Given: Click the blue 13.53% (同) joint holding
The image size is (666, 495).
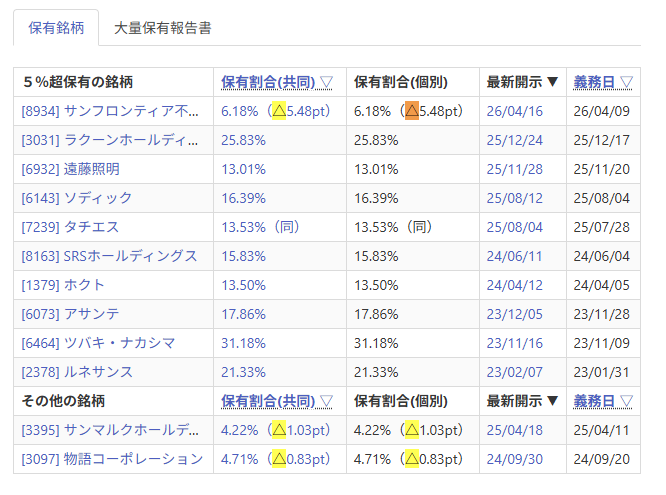Looking at the screenshot, I should tap(260, 227).
